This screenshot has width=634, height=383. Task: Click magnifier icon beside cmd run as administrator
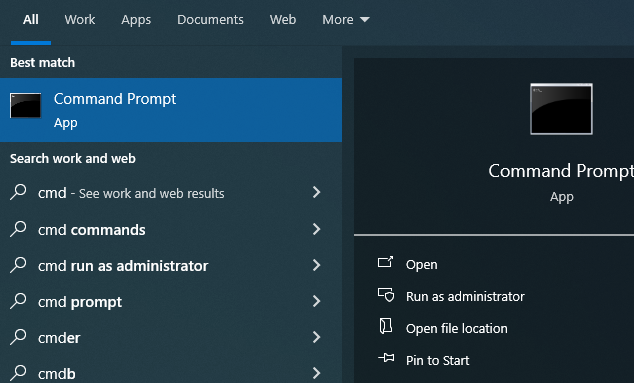point(18,265)
